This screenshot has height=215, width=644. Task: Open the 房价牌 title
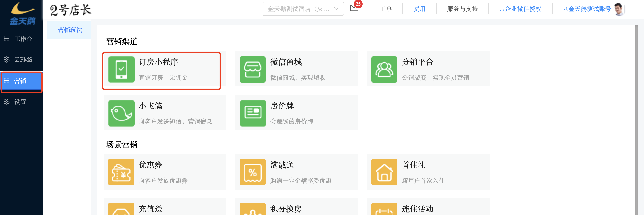(282, 106)
